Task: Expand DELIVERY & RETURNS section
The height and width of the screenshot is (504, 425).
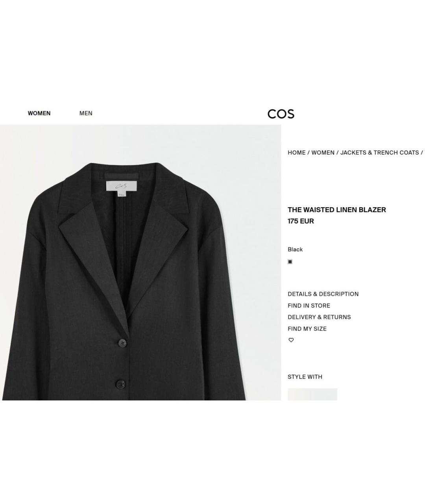Action: (x=319, y=317)
